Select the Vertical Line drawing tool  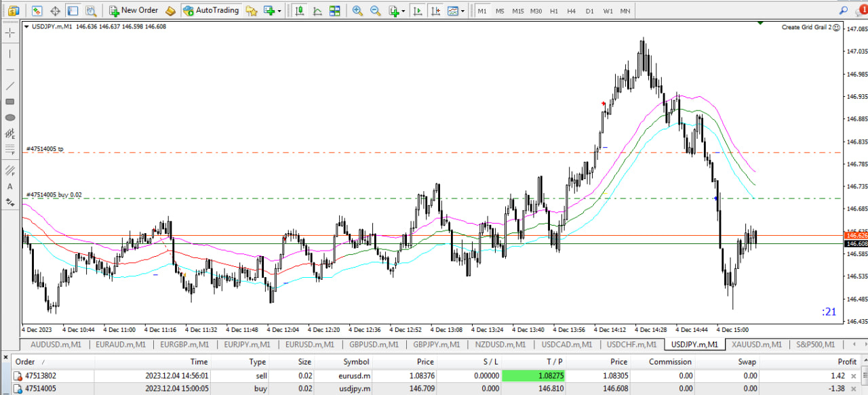[10, 54]
